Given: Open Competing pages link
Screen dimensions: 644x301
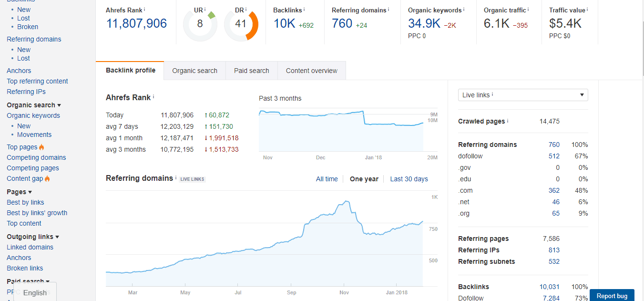Looking at the screenshot, I should pyautogui.click(x=33, y=168).
